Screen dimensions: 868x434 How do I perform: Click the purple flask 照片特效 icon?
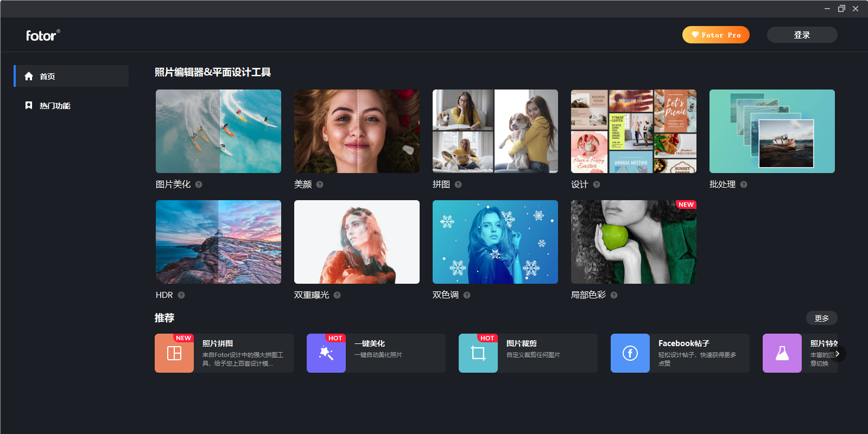(x=782, y=353)
